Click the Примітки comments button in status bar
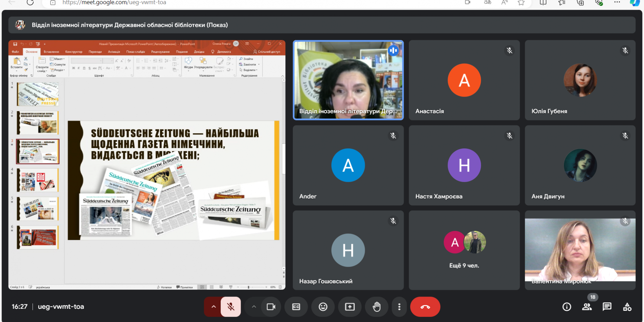The image size is (644, 322). [x=184, y=287]
